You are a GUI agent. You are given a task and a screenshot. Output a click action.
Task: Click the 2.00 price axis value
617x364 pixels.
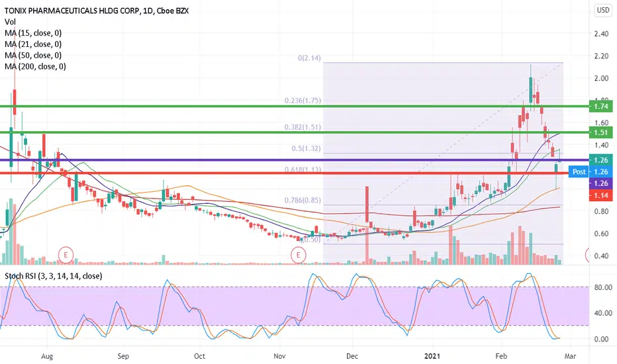tap(601, 78)
